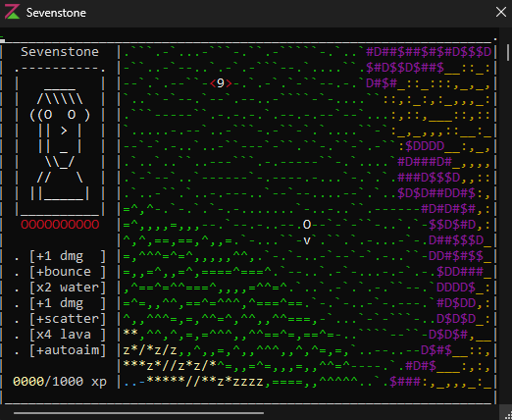Viewport: 512px width, 420px height.
Task: Select the first [+1 dmg] upgrade
Action: click(68, 256)
